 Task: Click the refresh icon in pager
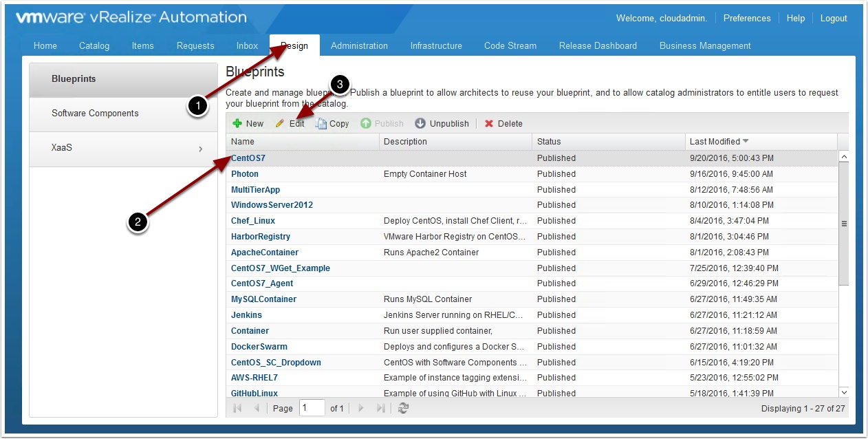pyautogui.click(x=404, y=408)
